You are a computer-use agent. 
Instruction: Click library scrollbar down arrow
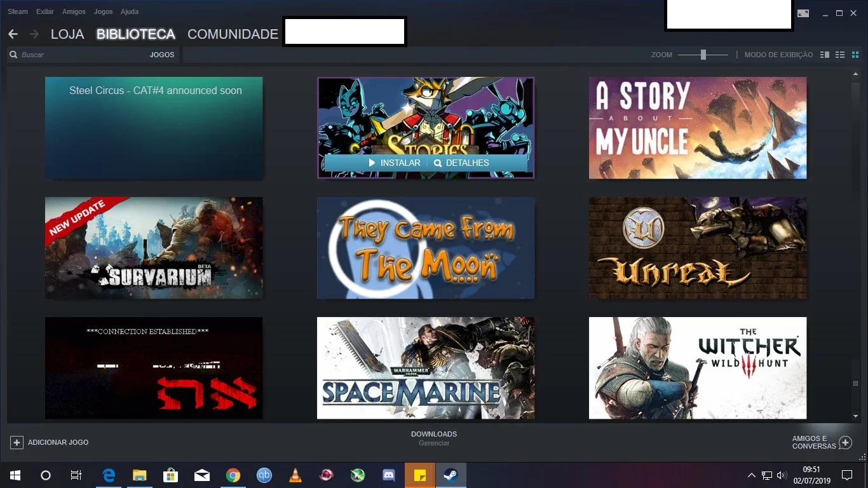(855, 416)
